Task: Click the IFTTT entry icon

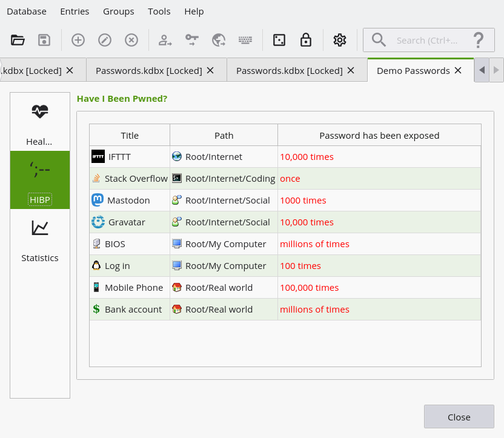Action: [x=98, y=157]
